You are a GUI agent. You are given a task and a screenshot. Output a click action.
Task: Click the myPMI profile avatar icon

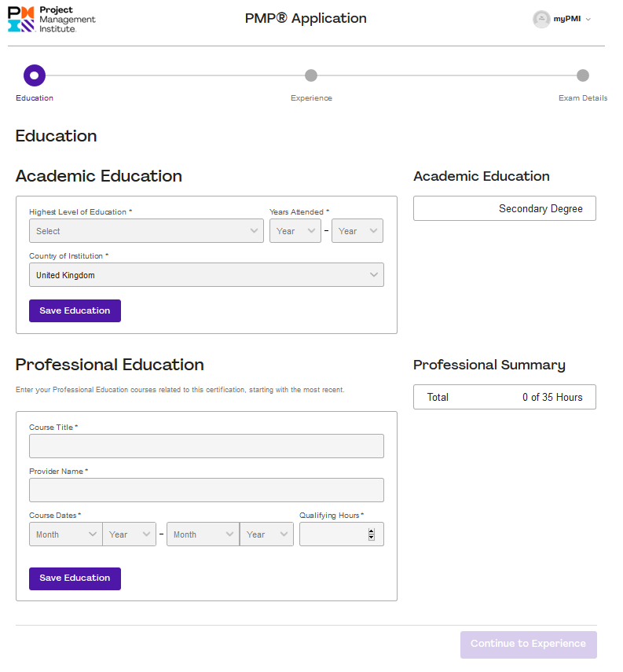[541, 19]
